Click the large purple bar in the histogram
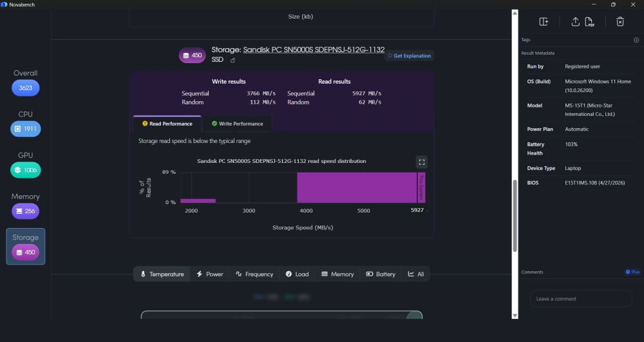This screenshot has width=644, height=342. click(x=357, y=187)
